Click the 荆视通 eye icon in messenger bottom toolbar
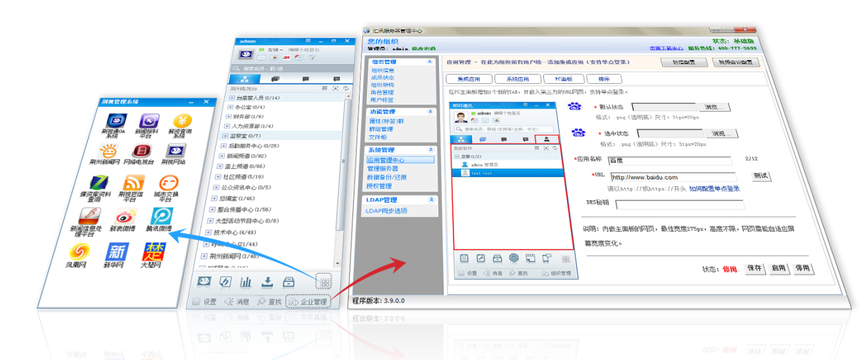This screenshot has width=868, height=360. tap(203, 282)
